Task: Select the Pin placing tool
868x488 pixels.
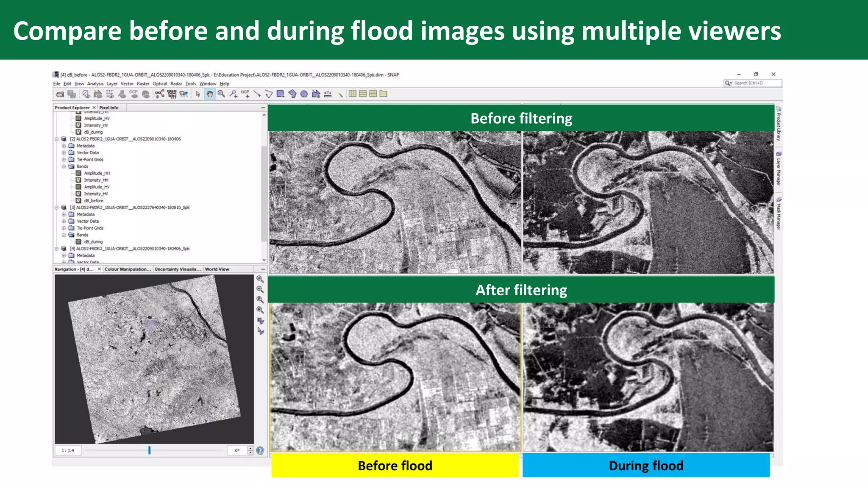Action: click(234, 94)
